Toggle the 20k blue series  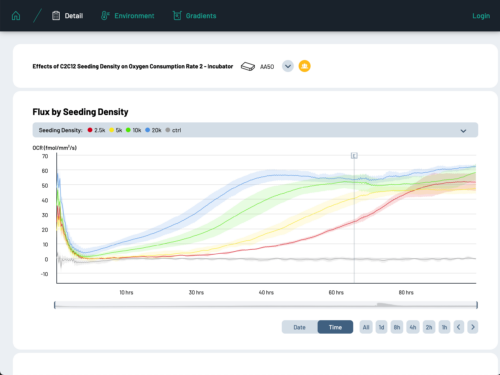[x=153, y=130]
